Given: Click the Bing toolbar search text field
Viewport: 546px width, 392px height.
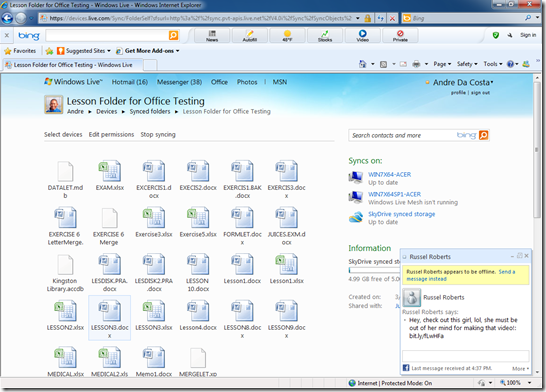Looking at the screenshot, I should pos(107,35).
